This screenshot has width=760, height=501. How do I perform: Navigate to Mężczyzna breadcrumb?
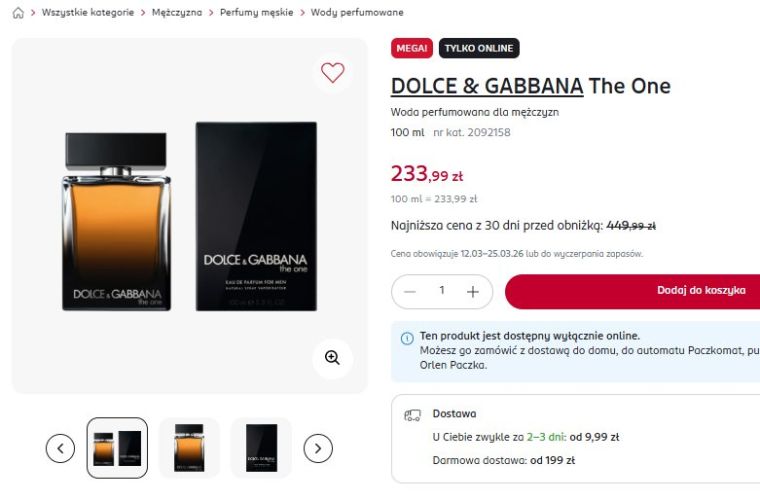pos(177,12)
